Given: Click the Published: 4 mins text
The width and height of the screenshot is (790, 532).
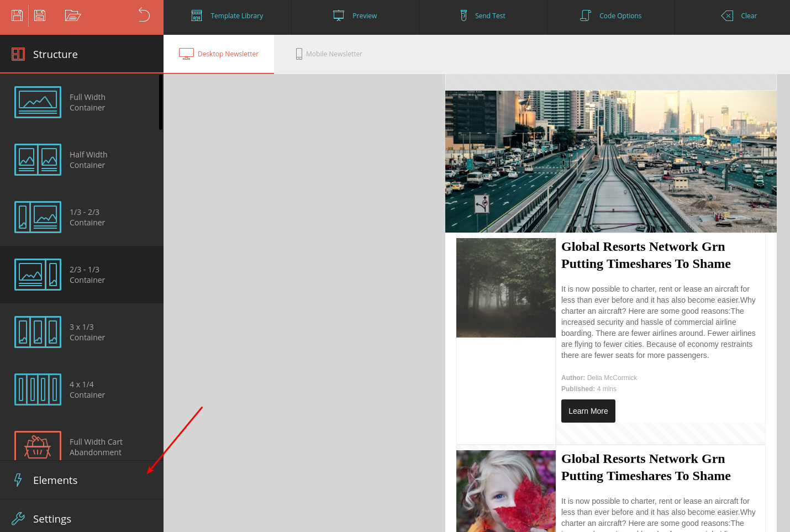Looking at the screenshot, I should click(x=589, y=389).
